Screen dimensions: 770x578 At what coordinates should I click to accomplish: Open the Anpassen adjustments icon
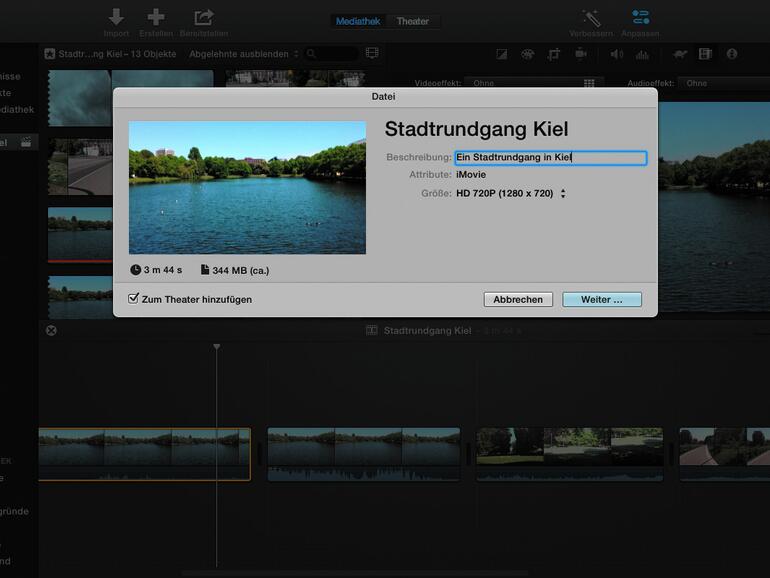[x=640, y=17]
